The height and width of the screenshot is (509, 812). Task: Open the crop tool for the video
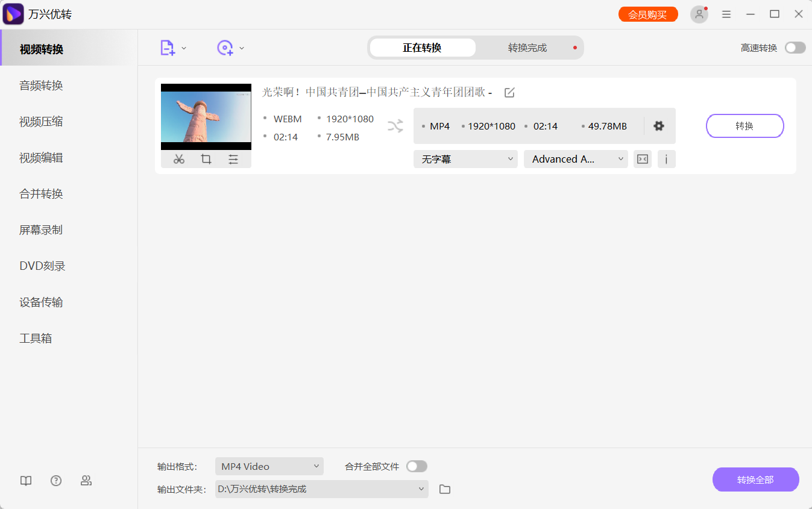click(206, 158)
